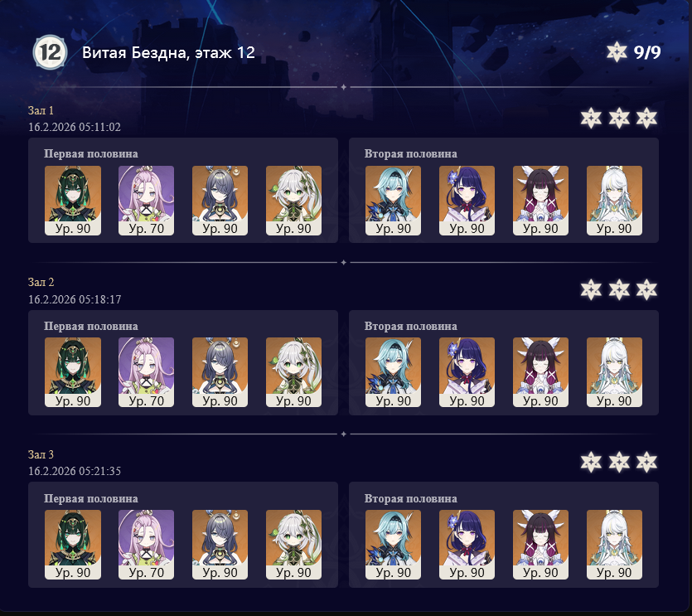692x616 pixels.
Task: Click the white-haired character at the end of Зал 1
Action: pyautogui.click(x=614, y=201)
